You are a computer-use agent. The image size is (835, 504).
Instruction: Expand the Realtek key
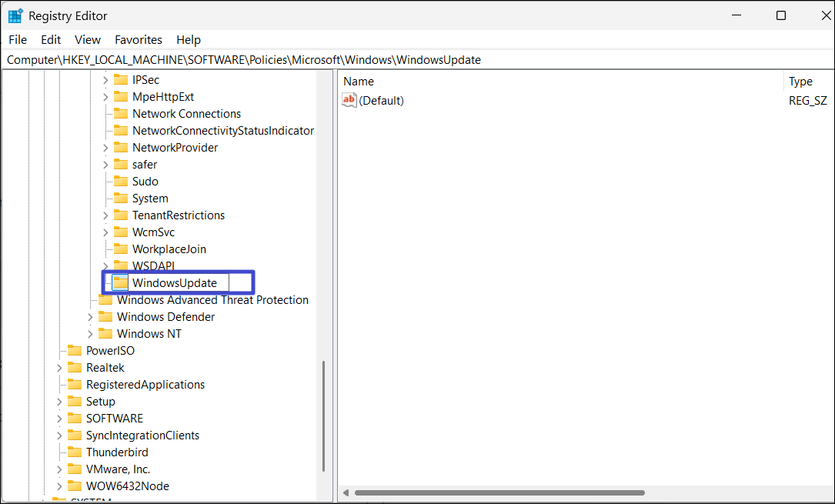[x=59, y=368]
